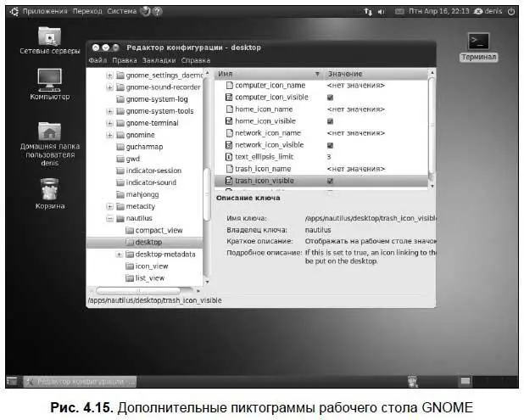Screen dimensions: 524x420
Task: Select the home_icon_name key icon
Action: [229, 109]
